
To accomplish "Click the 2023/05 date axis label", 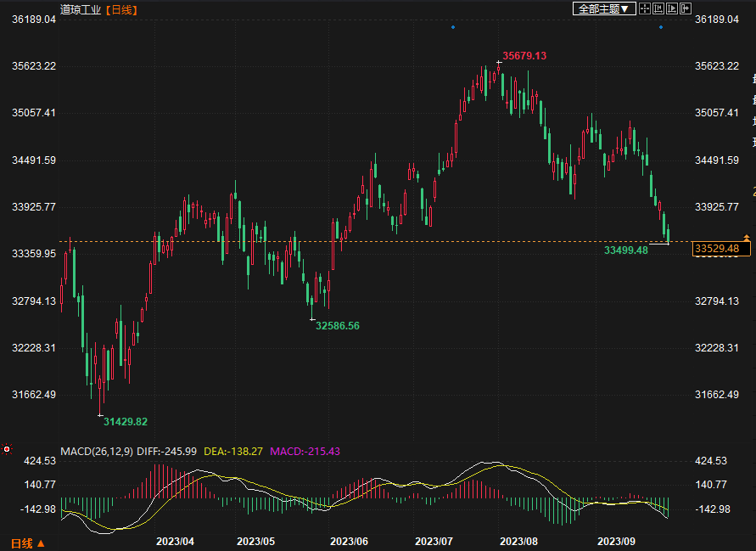I will [x=255, y=542].
